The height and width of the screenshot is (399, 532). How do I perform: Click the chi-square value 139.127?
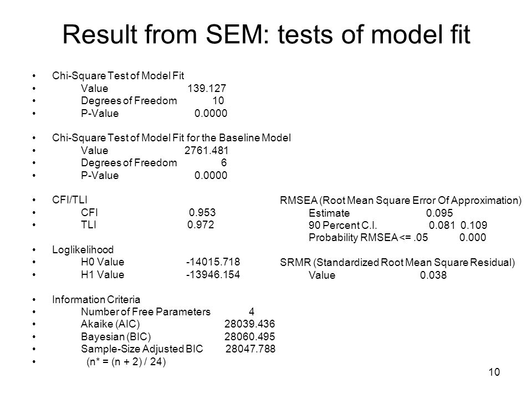coord(207,88)
